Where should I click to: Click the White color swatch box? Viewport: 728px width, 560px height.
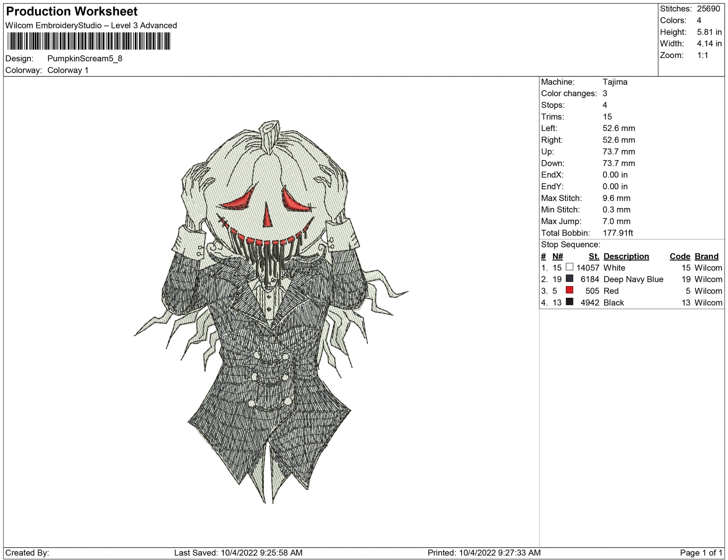pyautogui.click(x=569, y=267)
